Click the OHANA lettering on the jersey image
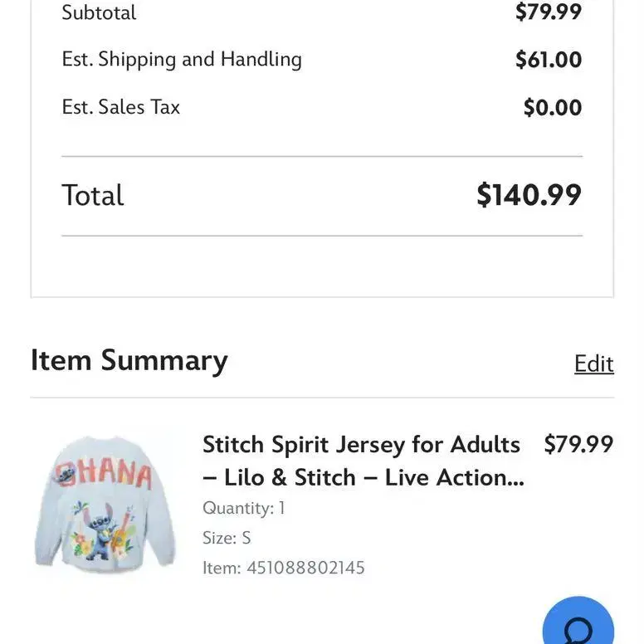The width and height of the screenshot is (644, 644). coord(103,476)
